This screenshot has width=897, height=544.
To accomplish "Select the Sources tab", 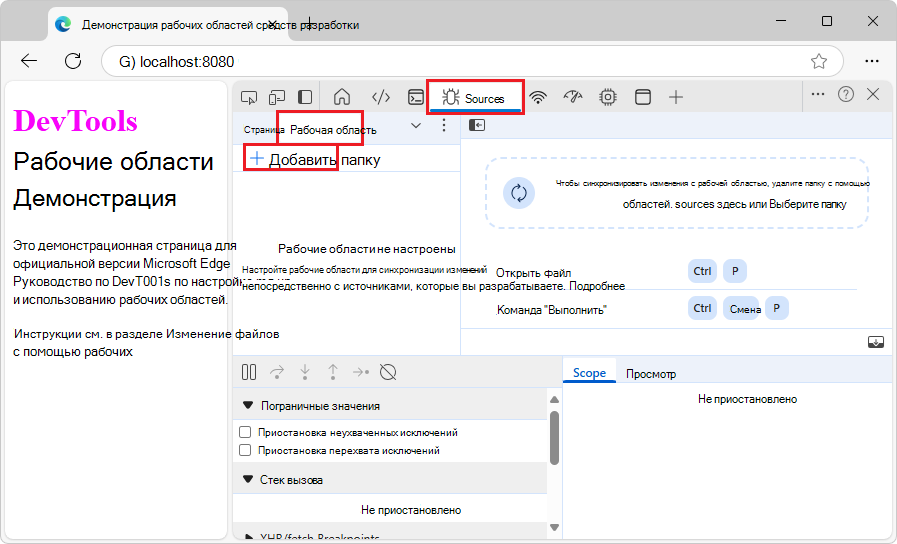I will pyautogui.click(x=475, y=98).
